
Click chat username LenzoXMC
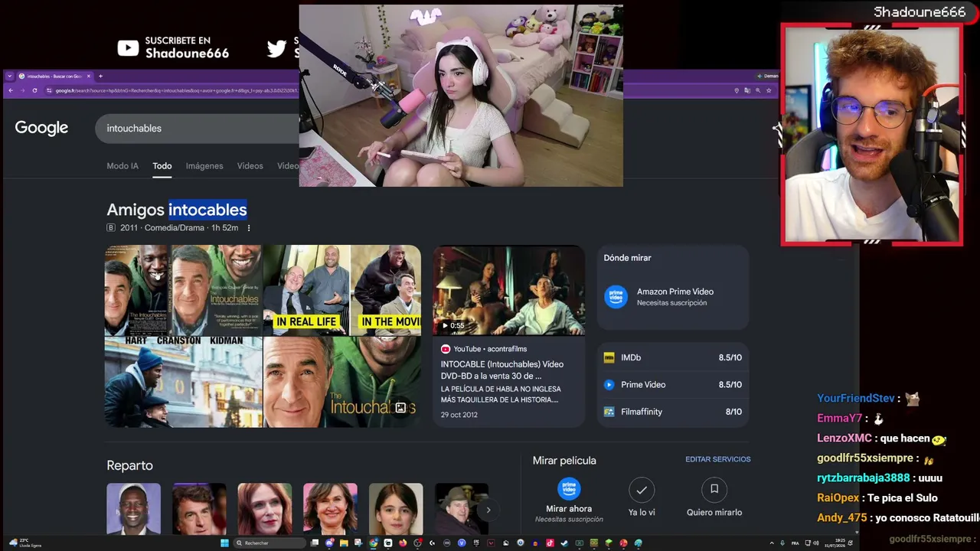point(844,438)
